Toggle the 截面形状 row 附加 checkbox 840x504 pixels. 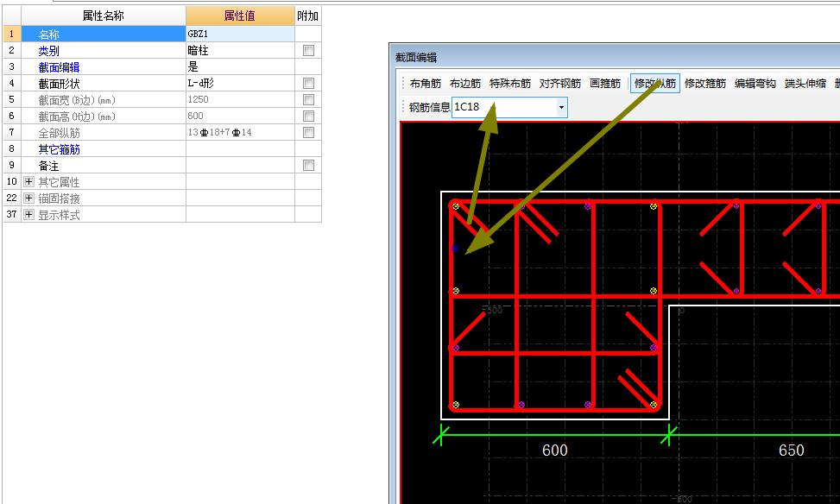pos(308,83)
